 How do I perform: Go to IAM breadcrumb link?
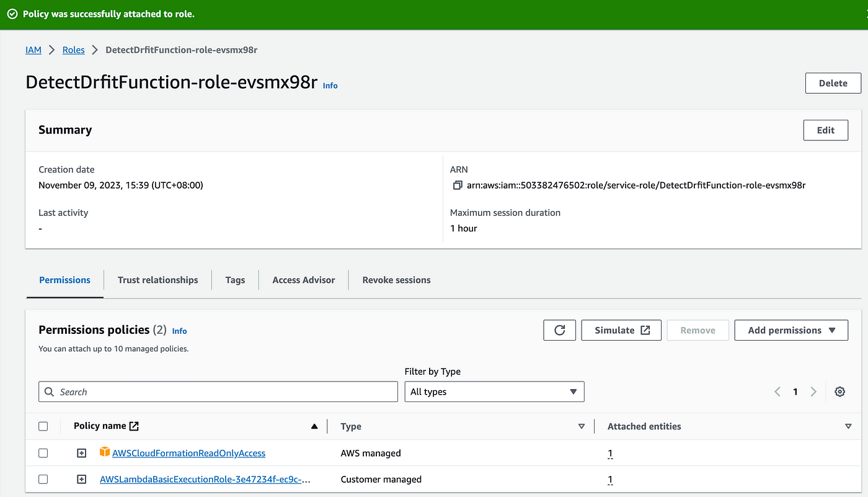(33, 50)
